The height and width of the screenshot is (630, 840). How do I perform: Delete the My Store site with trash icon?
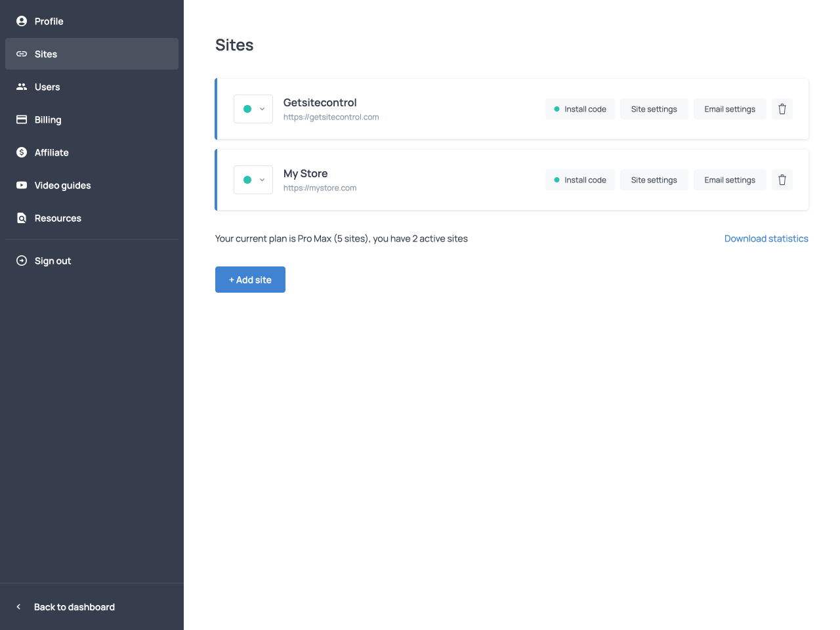pos(782,180)
